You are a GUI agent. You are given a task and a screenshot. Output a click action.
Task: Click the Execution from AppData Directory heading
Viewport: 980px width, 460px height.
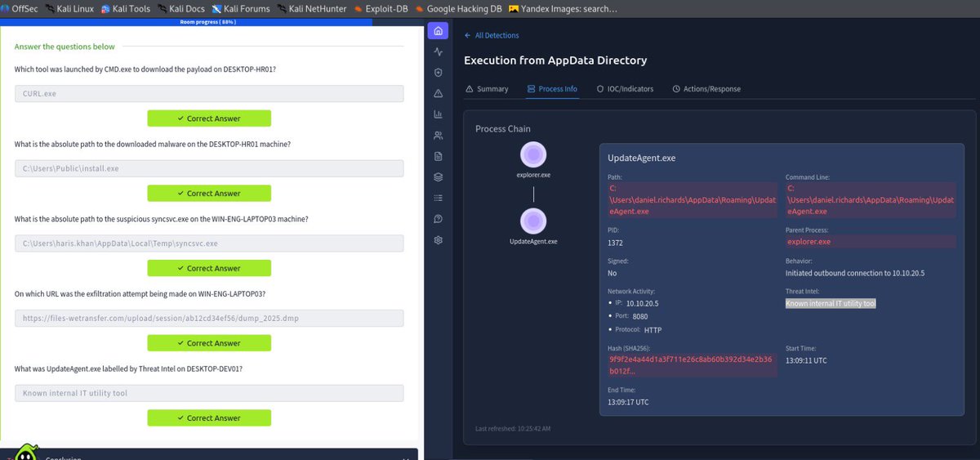point(555,60)
